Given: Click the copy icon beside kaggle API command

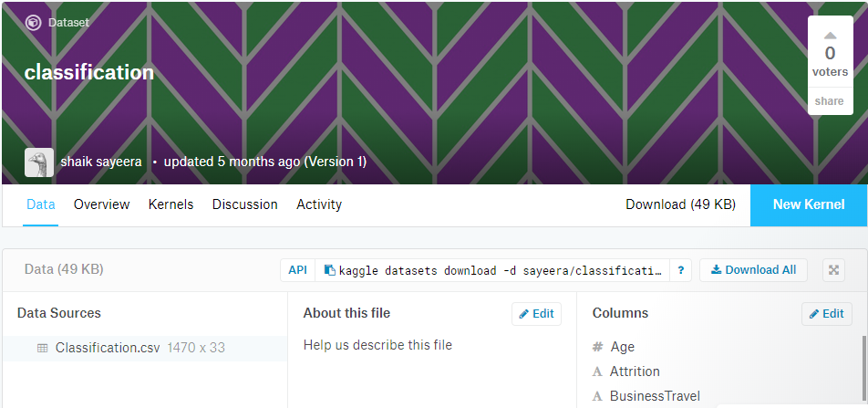Looking at the screenshot, I should tap(330, 270).
